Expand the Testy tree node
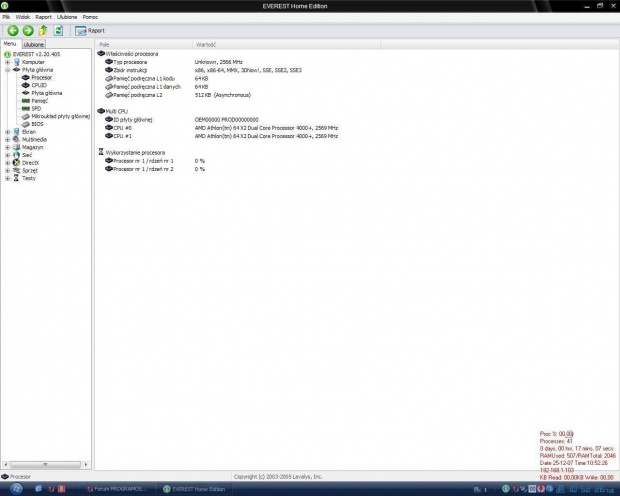The height and width of the screenshot is (496, 620). [x=7, y=178]
